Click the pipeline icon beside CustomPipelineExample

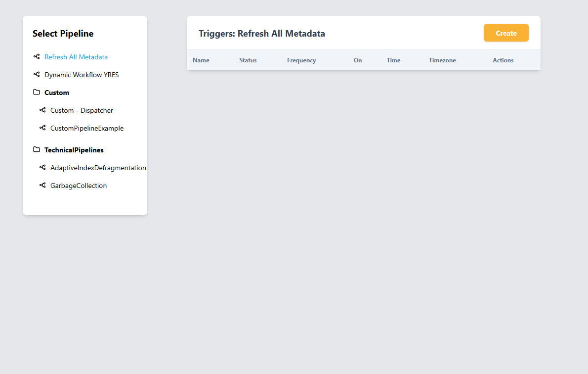42,128
